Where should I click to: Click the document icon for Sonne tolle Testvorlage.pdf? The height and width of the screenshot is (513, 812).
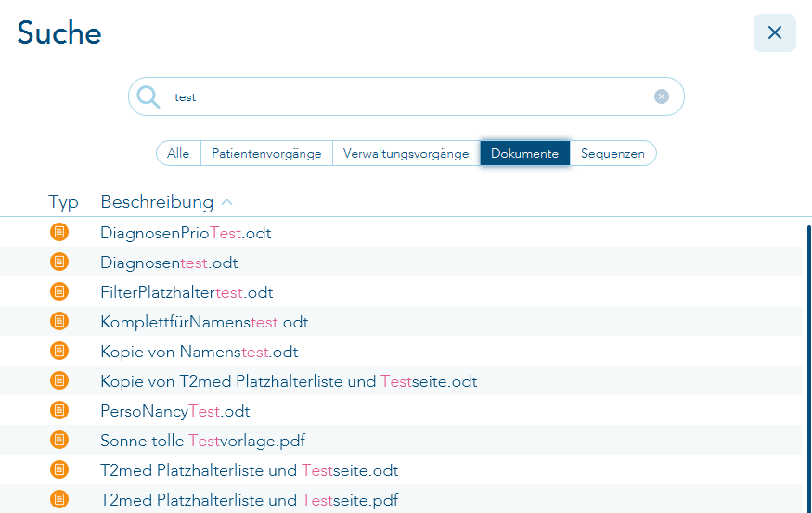point(59,440)
